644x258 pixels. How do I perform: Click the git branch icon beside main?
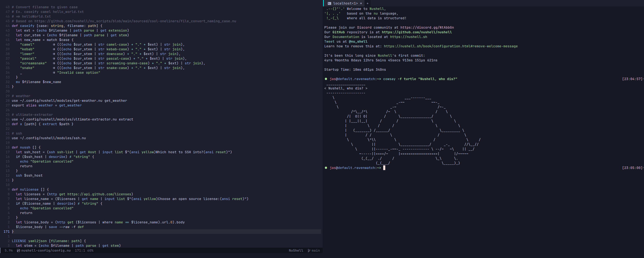coord(309,251)
